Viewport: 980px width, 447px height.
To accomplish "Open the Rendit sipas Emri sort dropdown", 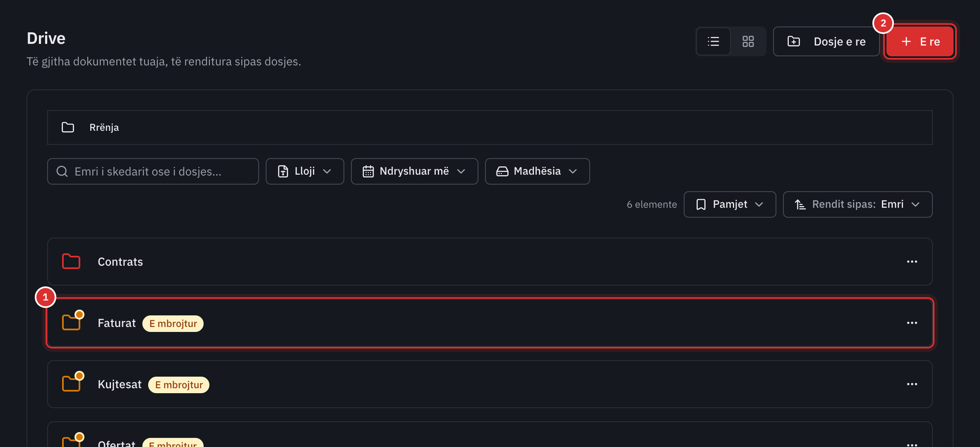I will point(857,204).
